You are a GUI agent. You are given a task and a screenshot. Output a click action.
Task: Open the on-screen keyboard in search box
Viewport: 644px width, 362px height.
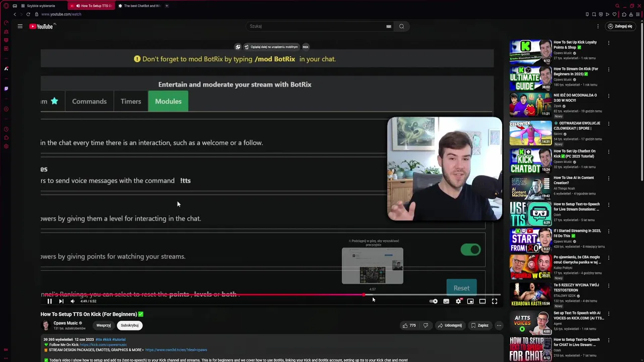click(389, 26)
